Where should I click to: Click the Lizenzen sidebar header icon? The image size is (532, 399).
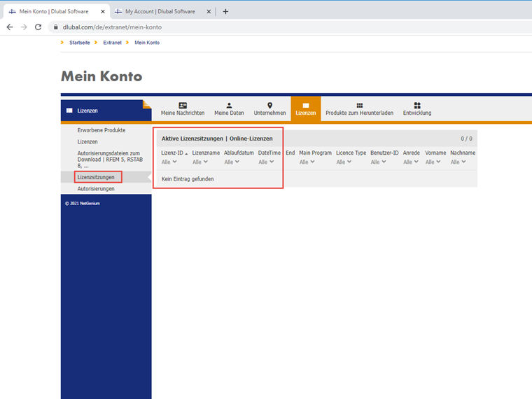coord(69,111)
